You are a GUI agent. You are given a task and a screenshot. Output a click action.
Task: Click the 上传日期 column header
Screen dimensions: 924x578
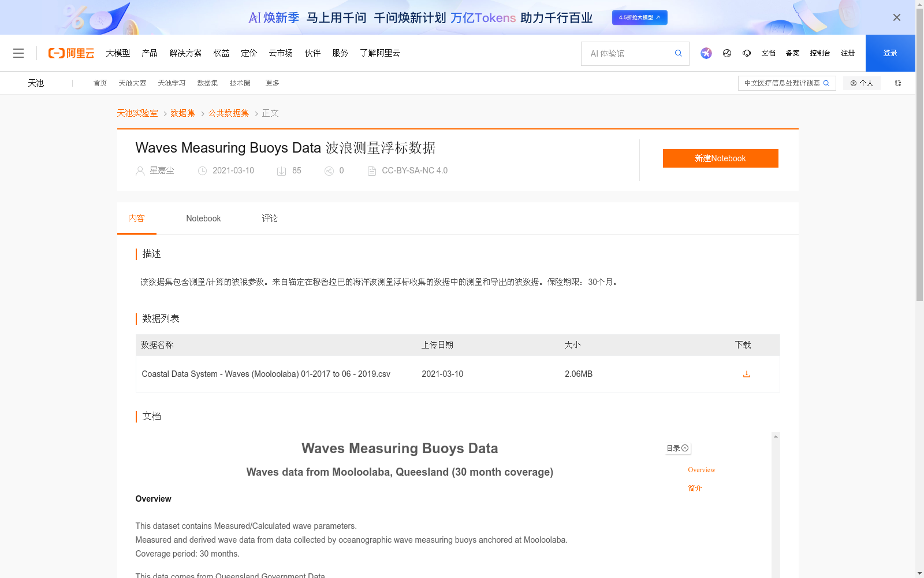[x=437, y=345]
